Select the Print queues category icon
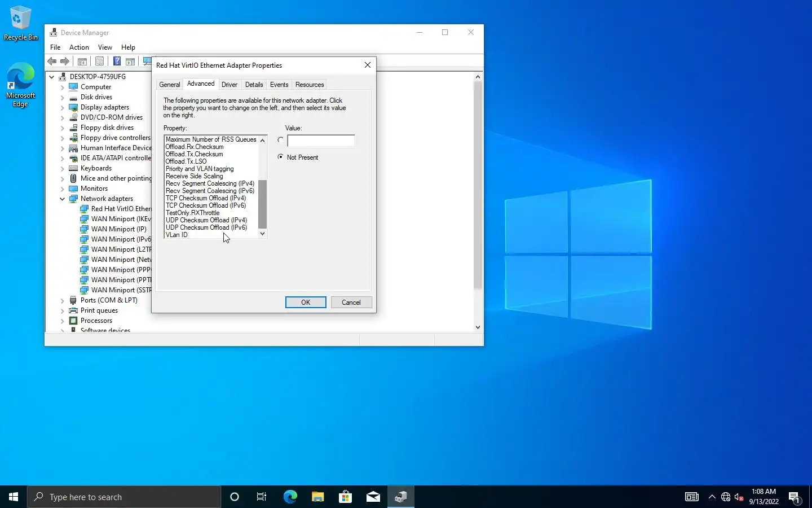812x508 pixels. (73, 310)
